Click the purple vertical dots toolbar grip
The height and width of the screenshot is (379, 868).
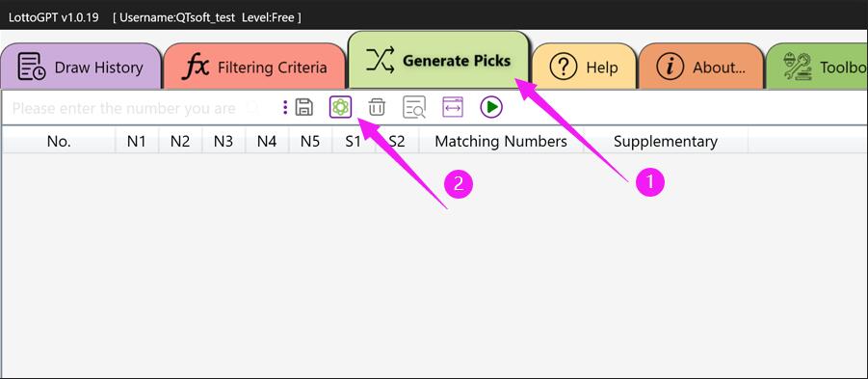click(285, 107)
